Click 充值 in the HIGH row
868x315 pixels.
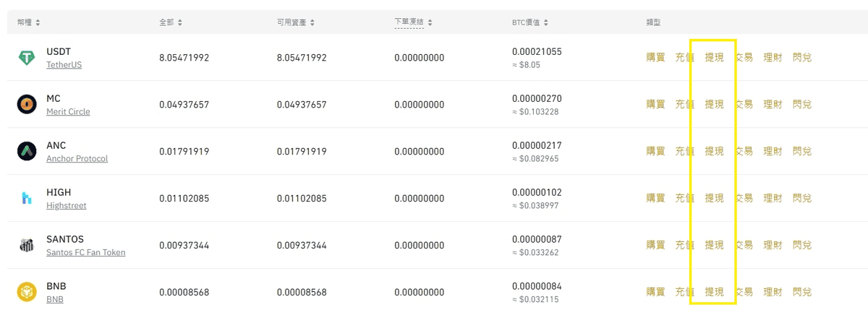coord(684,199)
